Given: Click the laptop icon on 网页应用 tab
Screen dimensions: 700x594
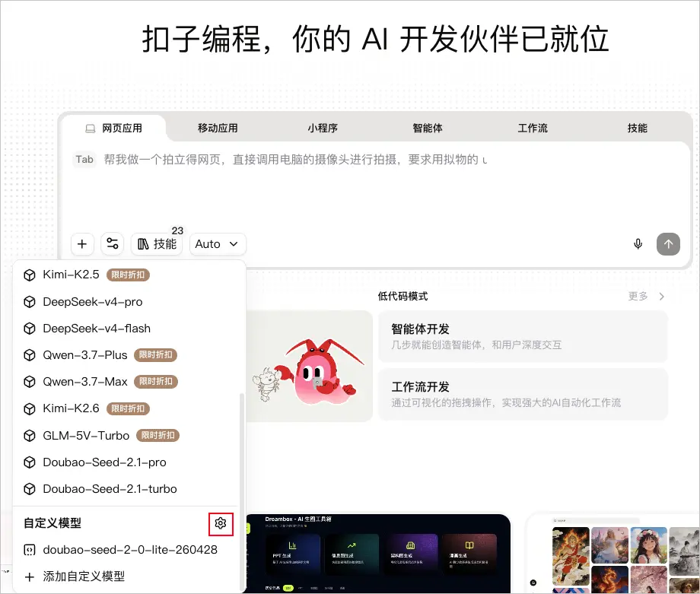Looking at the screenshot, I should click(91, 129).
